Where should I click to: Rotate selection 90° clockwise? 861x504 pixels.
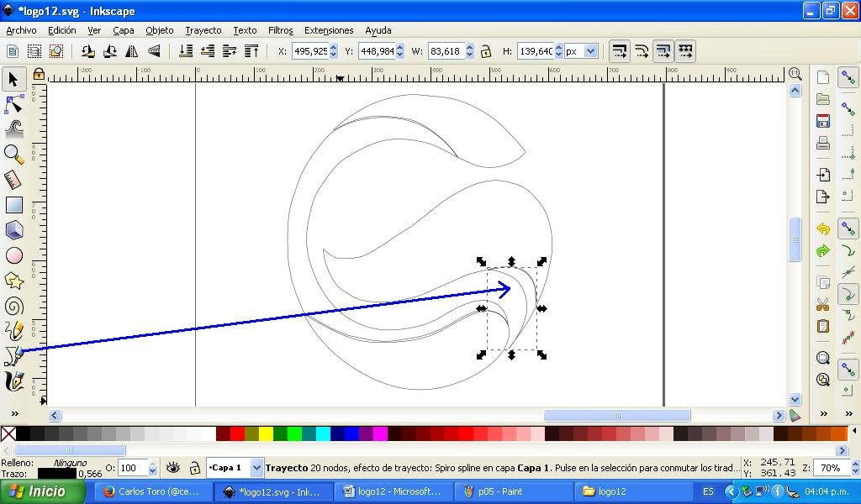click(110, 51)
